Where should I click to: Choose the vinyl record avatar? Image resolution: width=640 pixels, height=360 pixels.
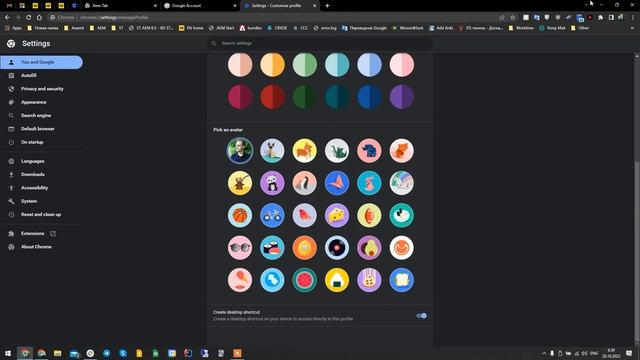(337, 248)
